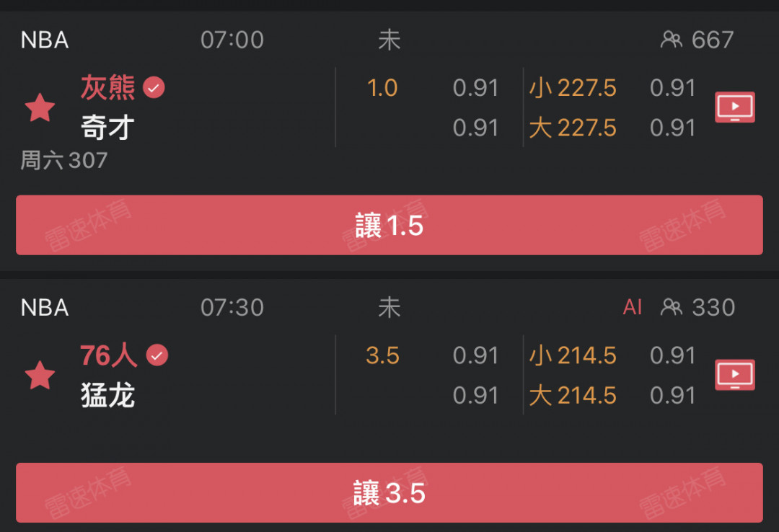779x532 pixels.
Task: Tap red checkmark badge beside 灰熊
Action: (154, 88)
